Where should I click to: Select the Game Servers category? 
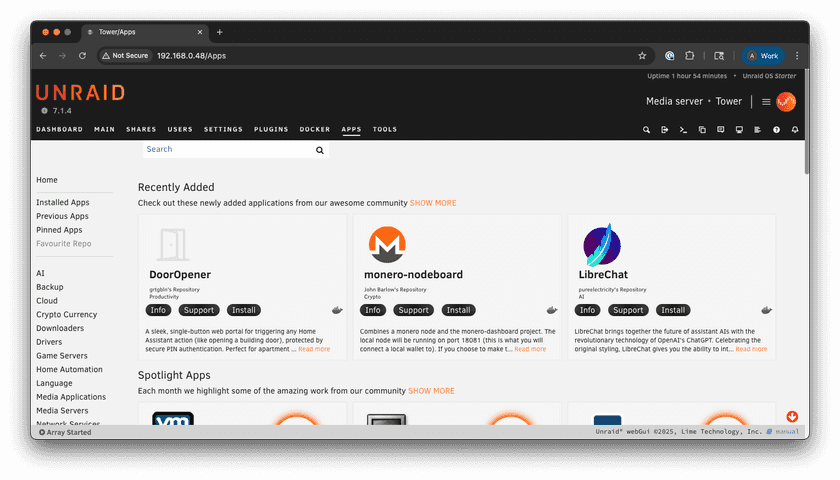point(62,356)
